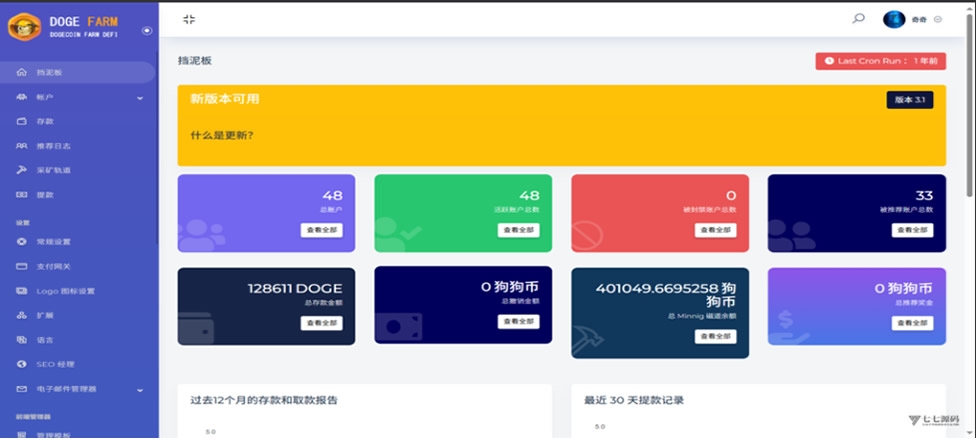Open search with the magnifier icon
The width and height of the screenshot is (979, 443).
tap(858, 18)
